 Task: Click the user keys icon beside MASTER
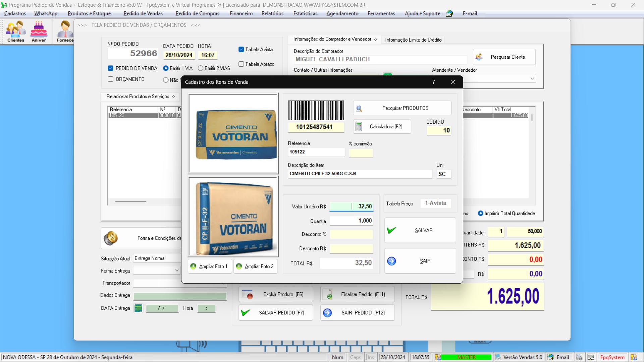point(438,357)
